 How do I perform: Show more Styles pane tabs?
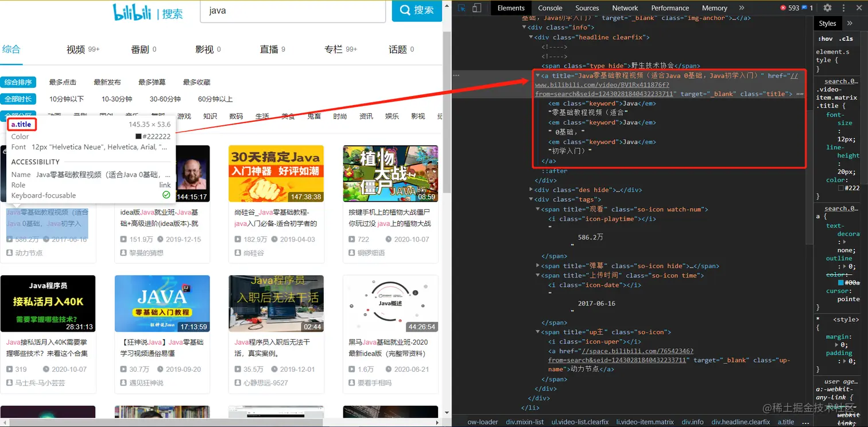pyautogui.click(x=850, y=24)
